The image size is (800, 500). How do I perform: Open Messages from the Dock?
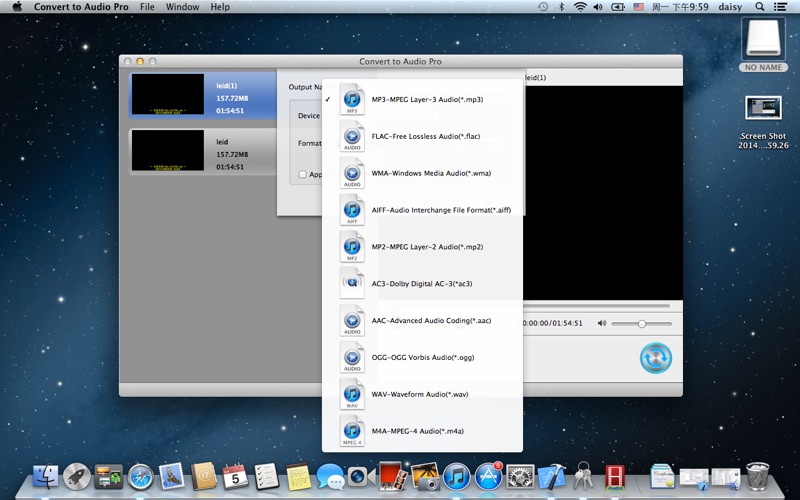[330, 477]
